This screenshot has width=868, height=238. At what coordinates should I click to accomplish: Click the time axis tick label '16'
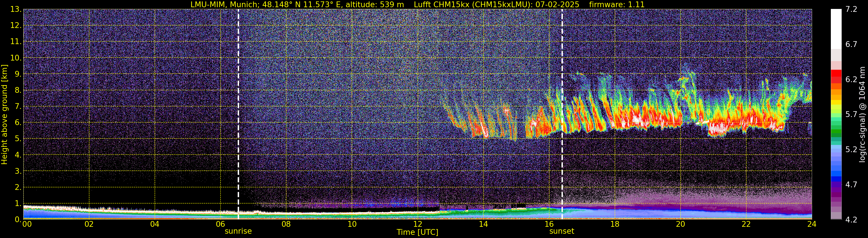tap(549, 224)
